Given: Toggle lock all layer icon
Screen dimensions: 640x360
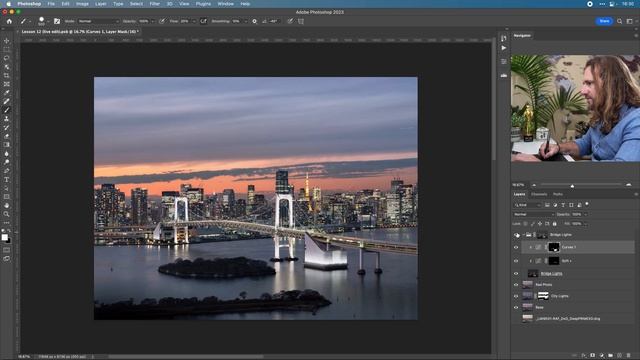Looking at the screenshot, I should click(554, 224).
